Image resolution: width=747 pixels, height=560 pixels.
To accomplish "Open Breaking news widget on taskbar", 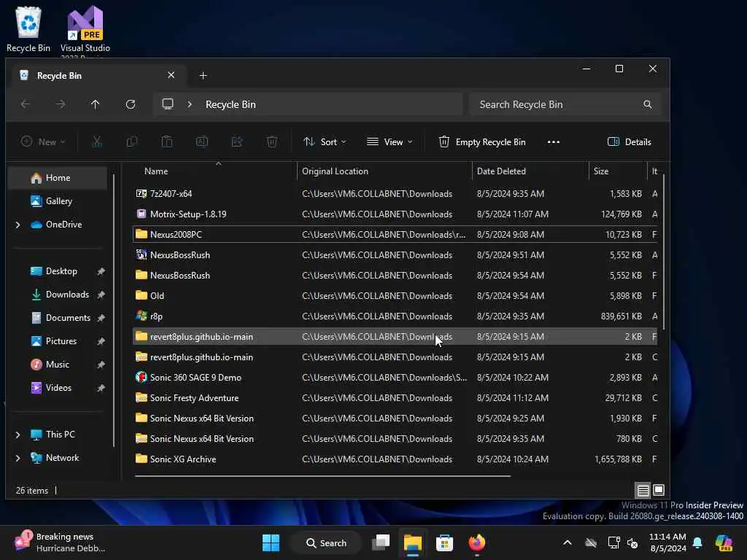I will point(60,542).
